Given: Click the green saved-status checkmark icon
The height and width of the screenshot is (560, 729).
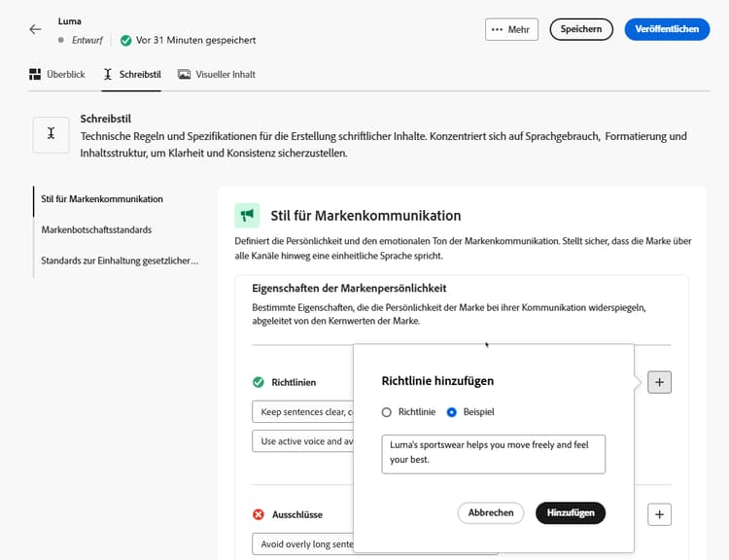Looking at the screenshot, I should tap(126, 41).
